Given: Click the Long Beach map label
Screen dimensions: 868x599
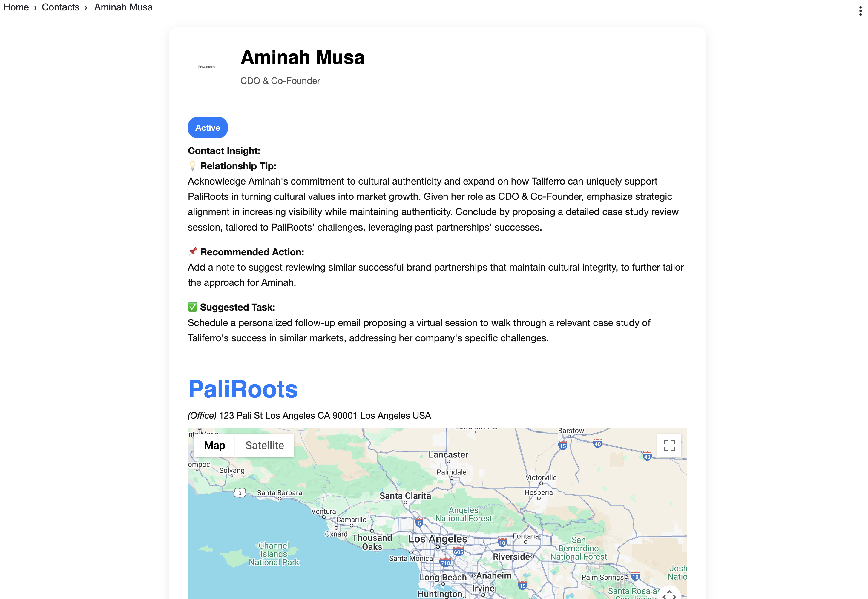Looking at the screenshot, I should (443, 577).
